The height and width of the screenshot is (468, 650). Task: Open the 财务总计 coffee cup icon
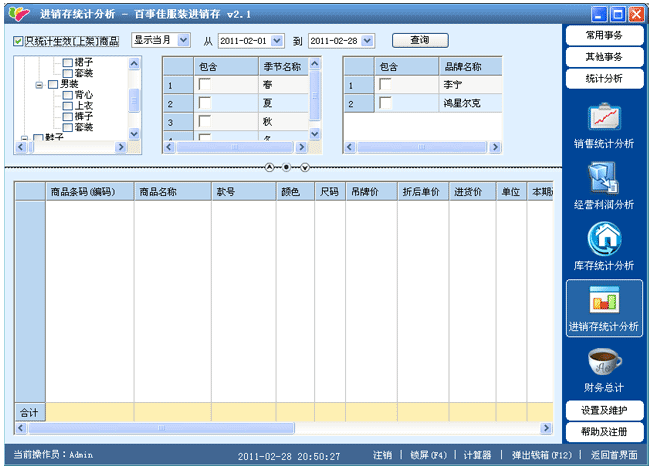coord(603,361)
